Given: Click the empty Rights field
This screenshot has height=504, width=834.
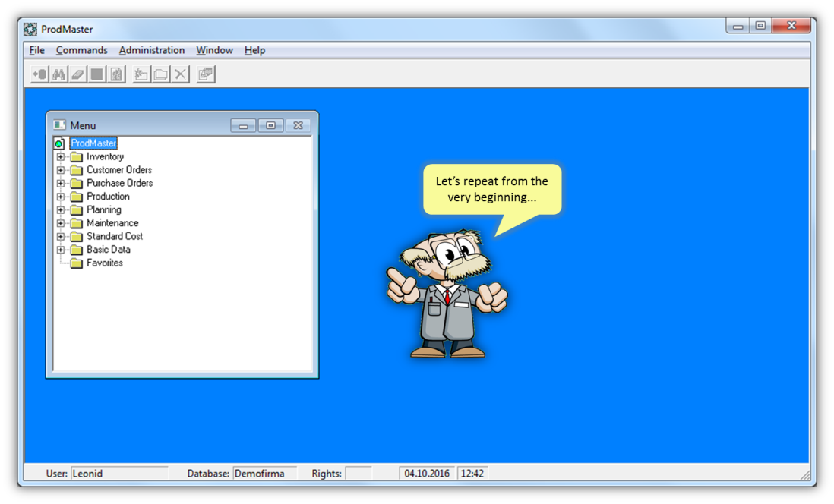Looking at the screenshot, I should pos(358,474).
